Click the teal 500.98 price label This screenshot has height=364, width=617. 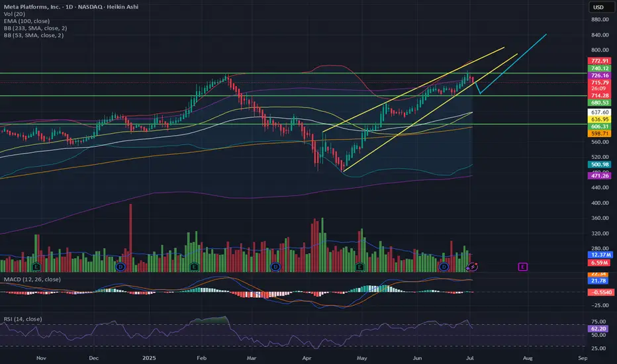pos(600,165)
